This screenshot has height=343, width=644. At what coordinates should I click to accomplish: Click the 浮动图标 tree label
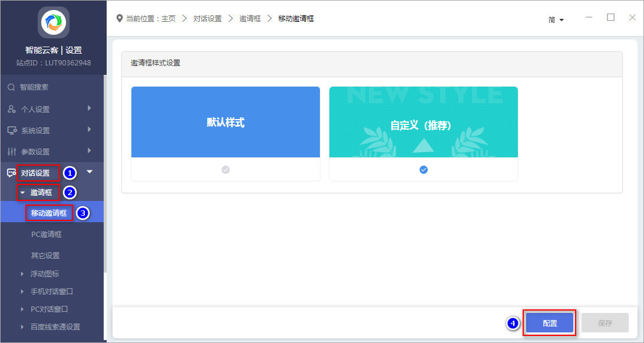point(45,273)
